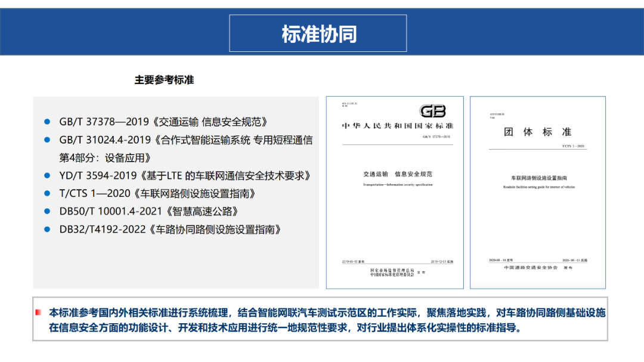Viewport: 644px width, 362px height.
Task: Click the blue bullet before DB32/T4192-2022
Action: [47, 229]
